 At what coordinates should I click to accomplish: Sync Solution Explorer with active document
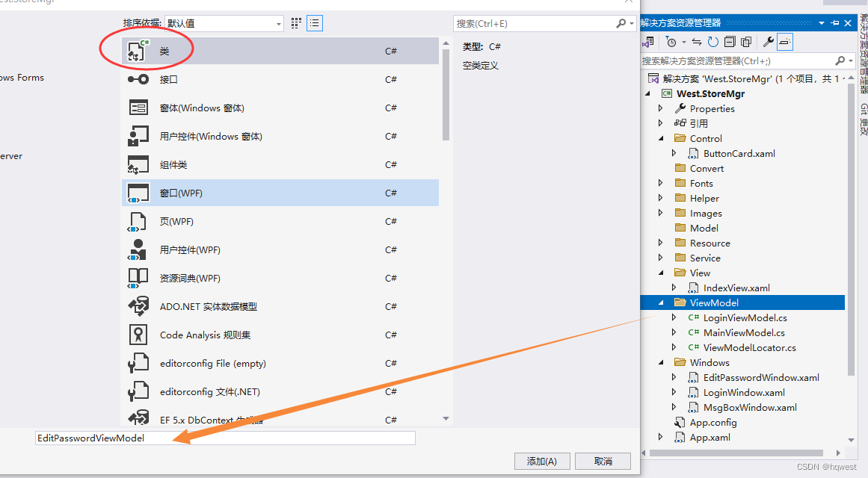[697, 42]
